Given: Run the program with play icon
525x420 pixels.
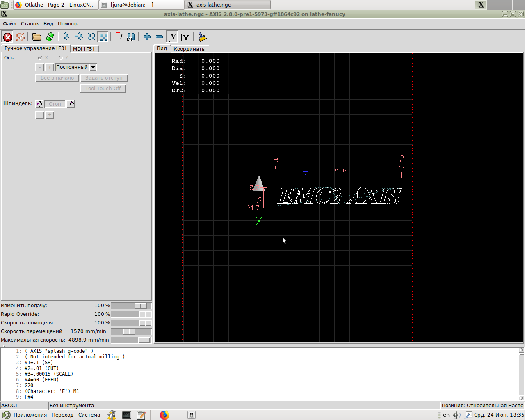Looking at the screenshot, I should [67, 37].
